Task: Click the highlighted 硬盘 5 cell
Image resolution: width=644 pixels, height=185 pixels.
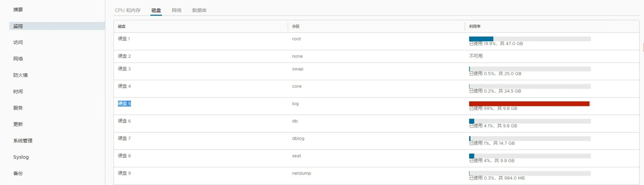Action: coord(124,103)
